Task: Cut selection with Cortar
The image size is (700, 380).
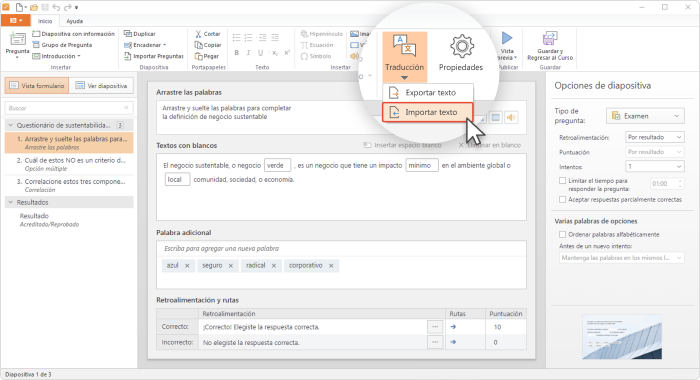Action: [x=208, y=34]
